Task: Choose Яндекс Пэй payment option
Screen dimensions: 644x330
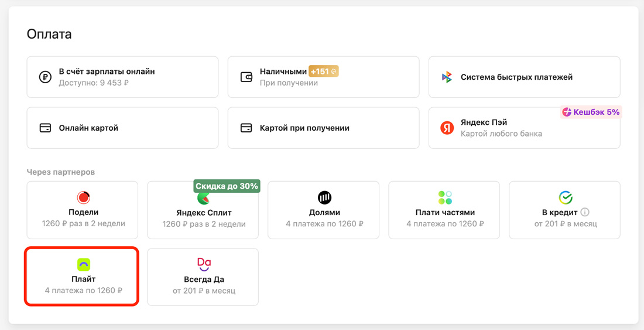Action: [x=525, y=128]
